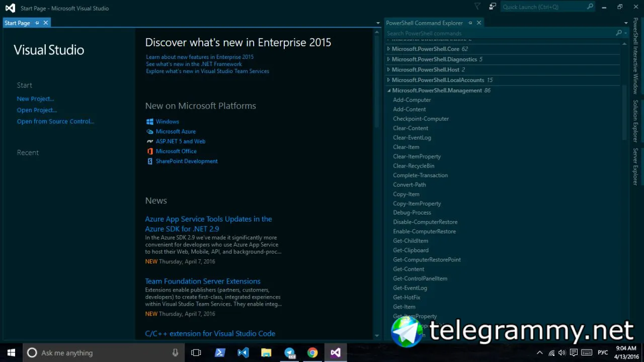This screenshot has height=362, width=644.
Task: Click the Quick Launch magnifier icon
Action: point(590,7)
